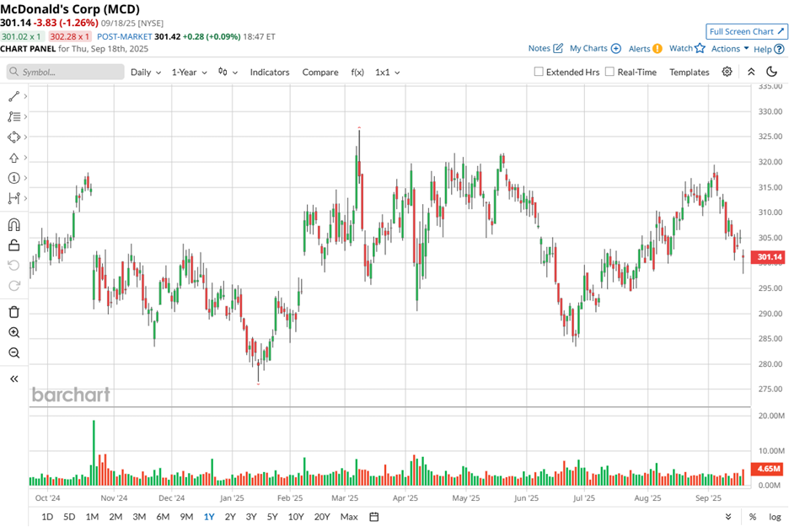Select the 2Y time range
789x532 pixels.
click(230, 517)
